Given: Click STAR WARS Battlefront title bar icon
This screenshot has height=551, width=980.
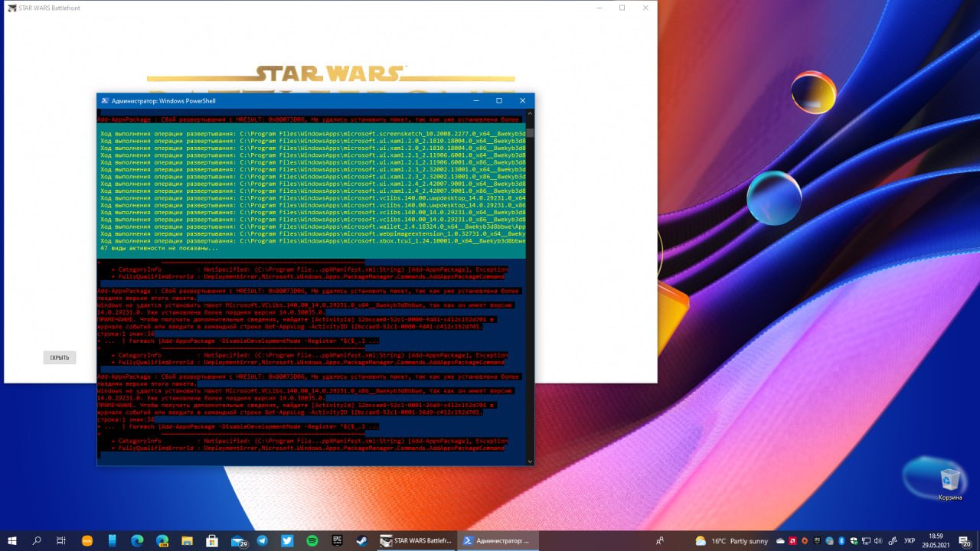Looking at the screenshot, I should (12, 8).
